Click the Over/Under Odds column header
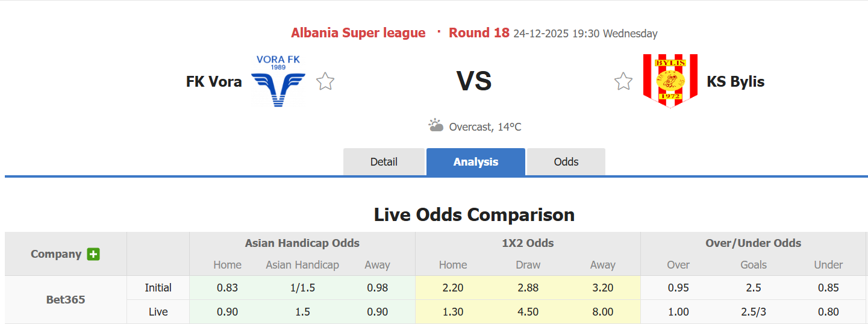This screenshot has width=868, height=324. (753, 243)
